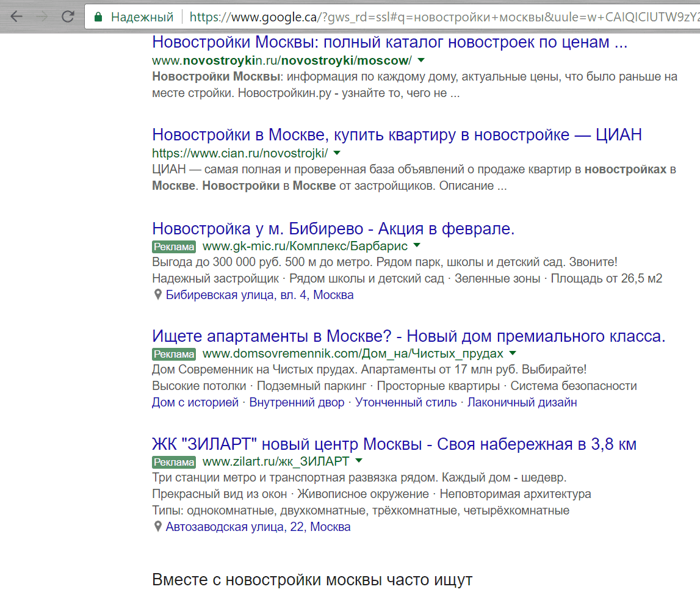Viewport: 700px width, 592px height.
Task: Open the 'Внутренний двор' sitelink
Action: point(297,402)
